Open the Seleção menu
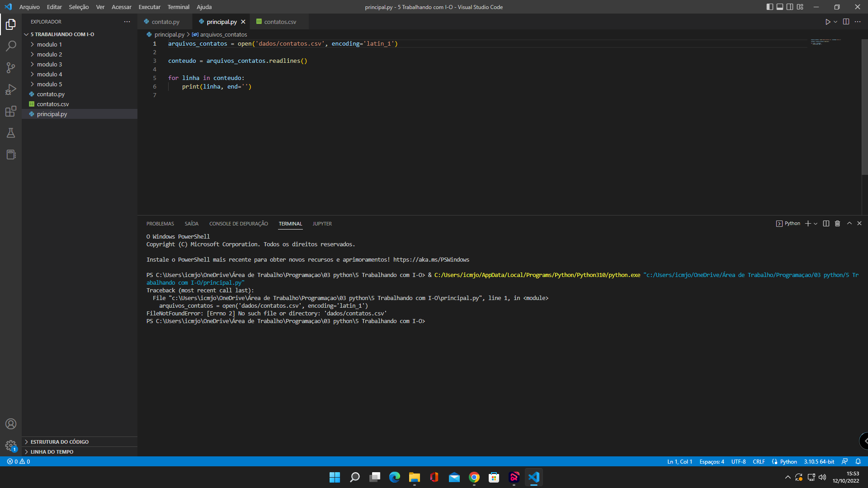The height and width of the screenshot is (488, 868). (79, 7)
